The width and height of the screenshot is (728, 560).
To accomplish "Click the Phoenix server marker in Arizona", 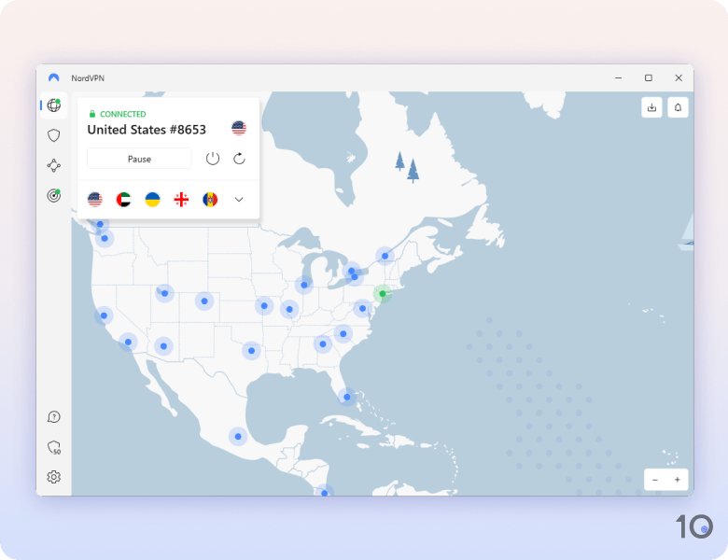I will click(163, 346).
